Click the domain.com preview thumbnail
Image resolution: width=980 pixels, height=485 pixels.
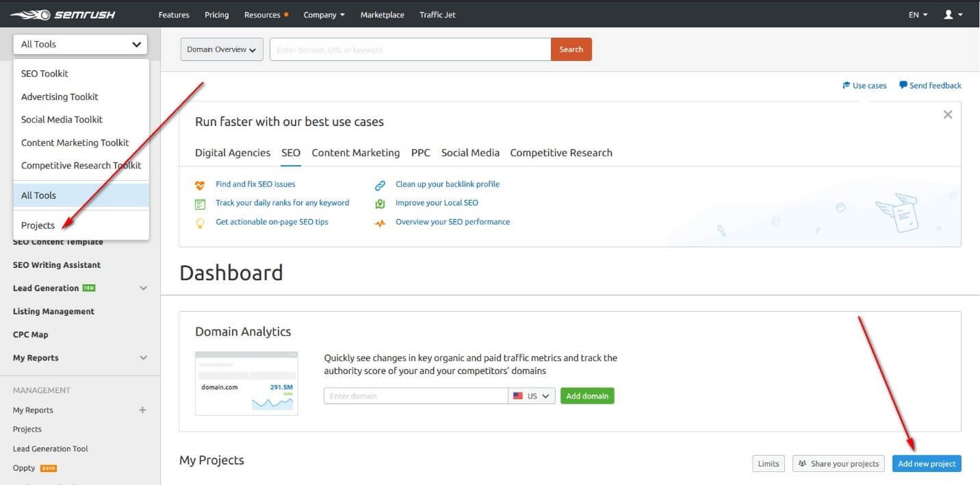[x=246, y=383]
